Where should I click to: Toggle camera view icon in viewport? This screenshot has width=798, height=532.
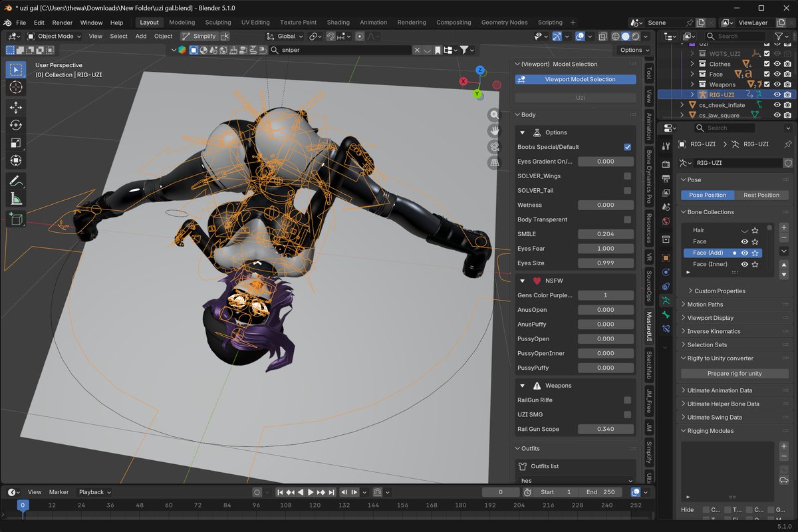[494, 146]
